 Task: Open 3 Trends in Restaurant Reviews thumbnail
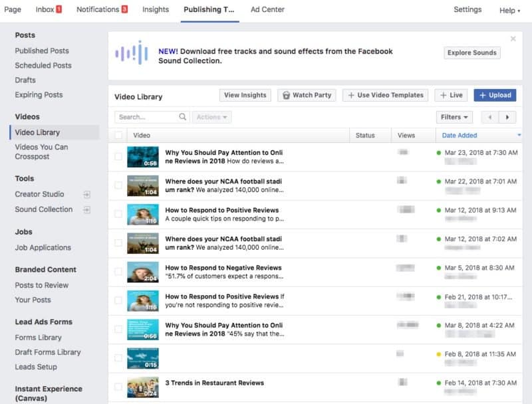tap(143, 387)
